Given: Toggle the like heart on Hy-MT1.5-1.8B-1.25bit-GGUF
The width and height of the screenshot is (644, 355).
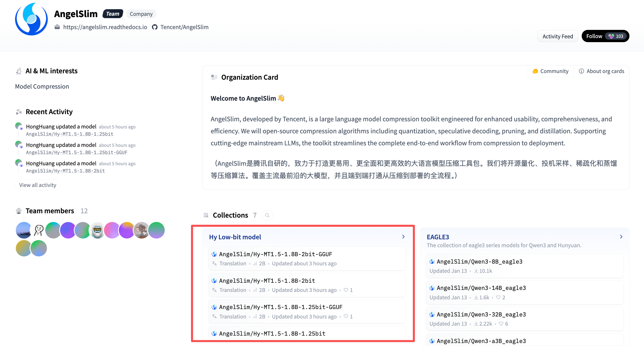Looking at the screenshot, I should [x=345, y=316].
